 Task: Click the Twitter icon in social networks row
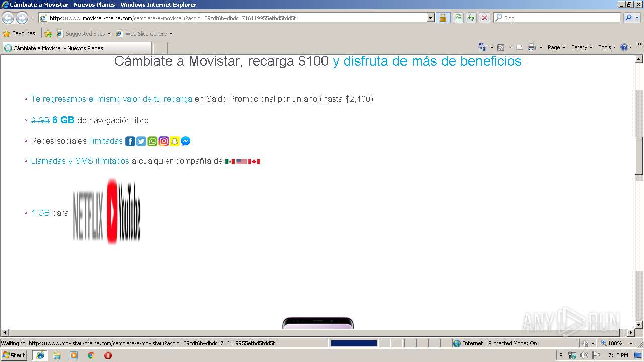click(x=141, y=141)
